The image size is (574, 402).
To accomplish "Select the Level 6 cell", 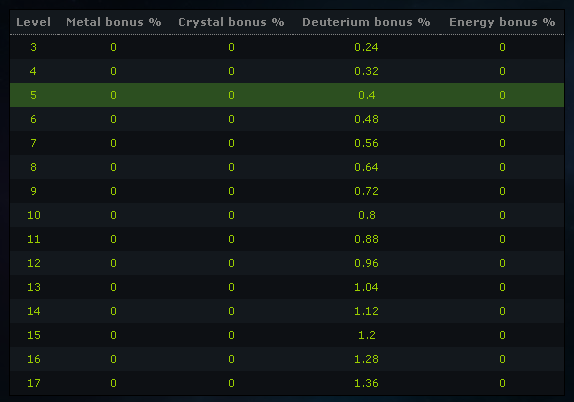I will pyautogui.click(x=33, y=119).
